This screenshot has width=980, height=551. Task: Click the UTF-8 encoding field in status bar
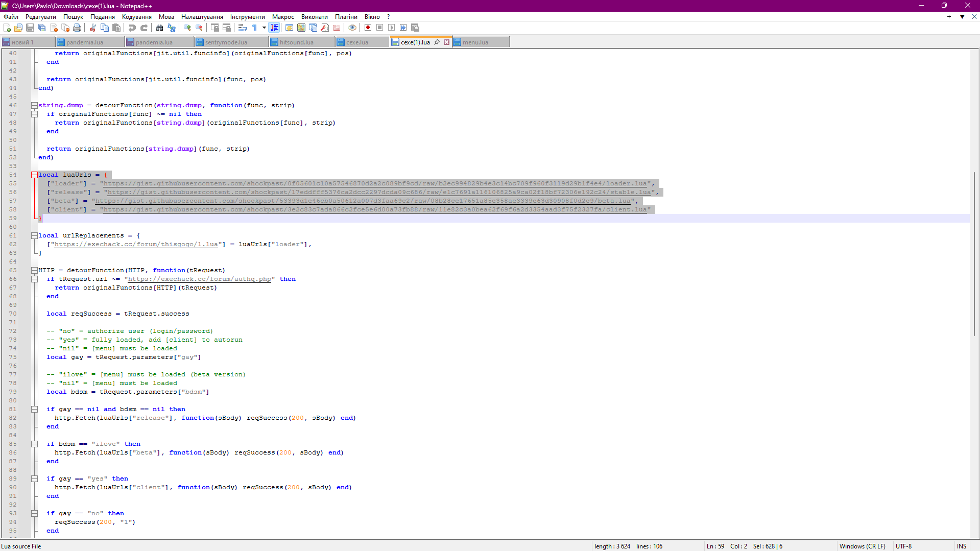point(903,546)
